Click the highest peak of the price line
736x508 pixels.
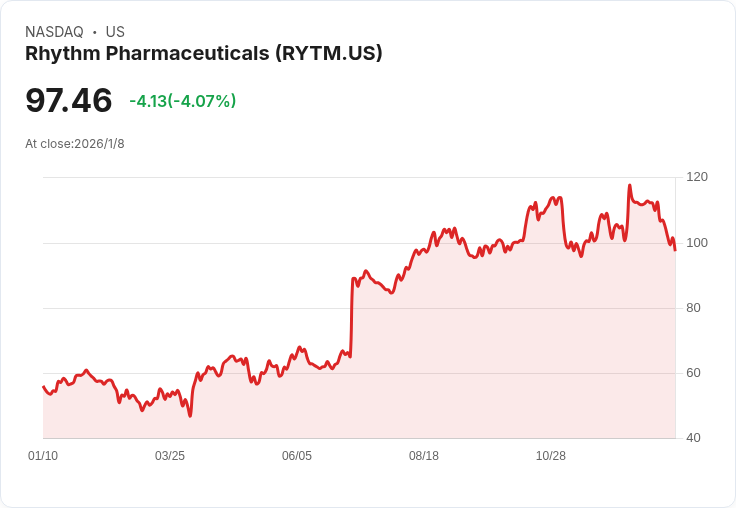(x=629, y=185)
